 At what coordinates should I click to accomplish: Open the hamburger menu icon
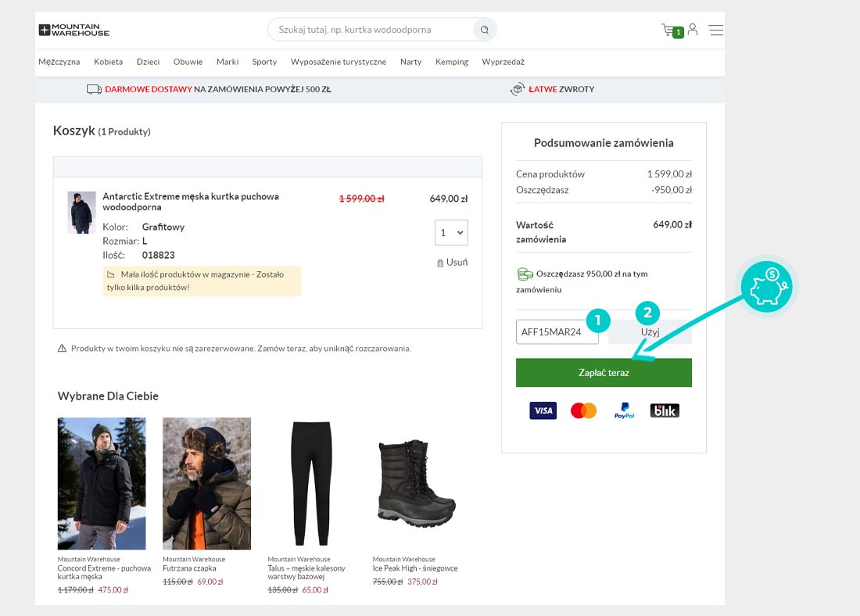(715, 30)
